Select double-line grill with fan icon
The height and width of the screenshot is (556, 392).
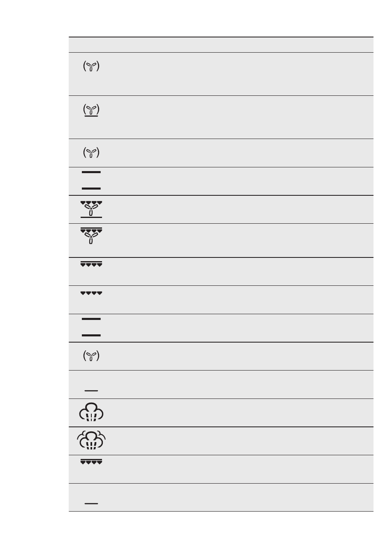pos(91,236)
